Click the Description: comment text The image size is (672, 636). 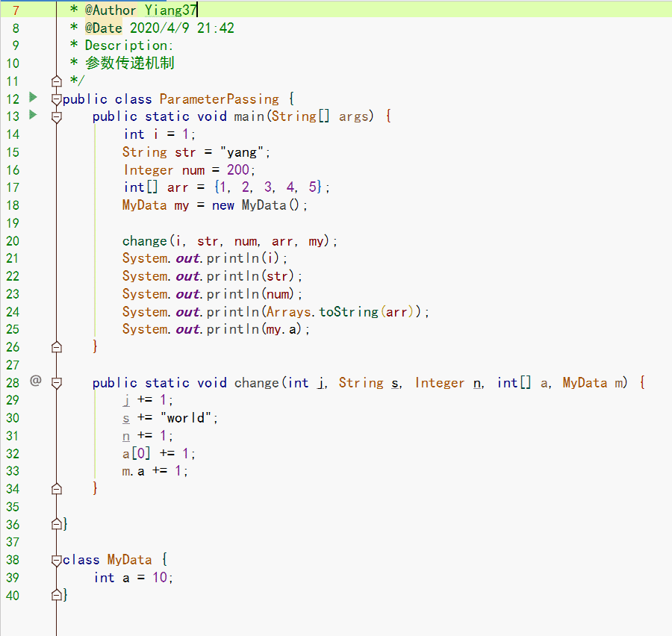coord(129,46)
